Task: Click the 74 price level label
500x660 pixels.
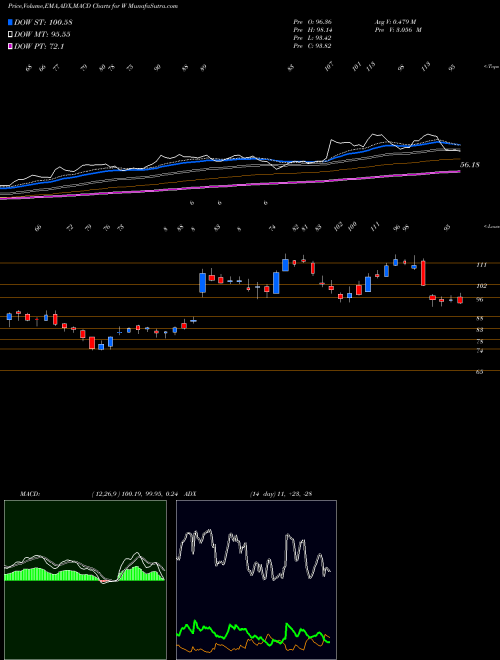Action: pos(480,351)
